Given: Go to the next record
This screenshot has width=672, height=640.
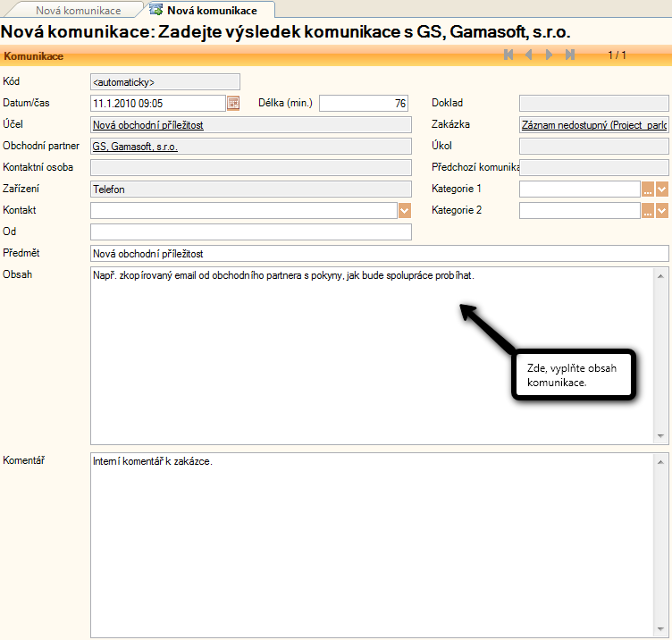Looking at the screenshot, I should coord(549,55).
